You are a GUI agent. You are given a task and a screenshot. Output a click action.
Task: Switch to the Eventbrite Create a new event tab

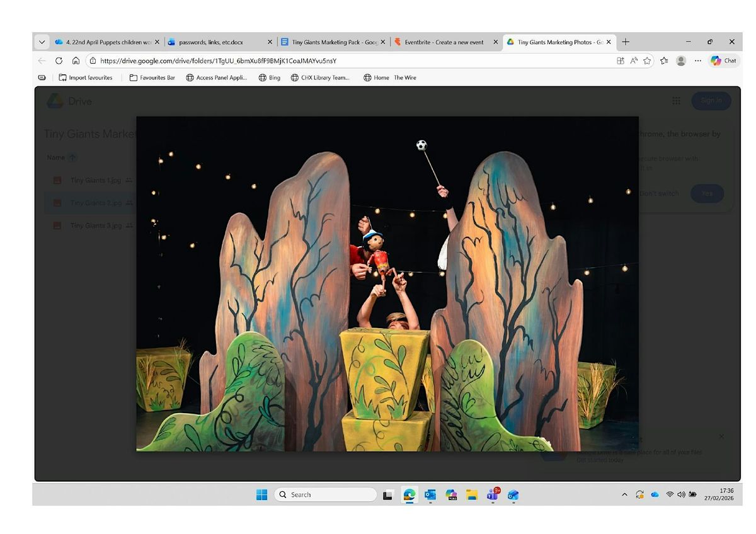[444, 42]
